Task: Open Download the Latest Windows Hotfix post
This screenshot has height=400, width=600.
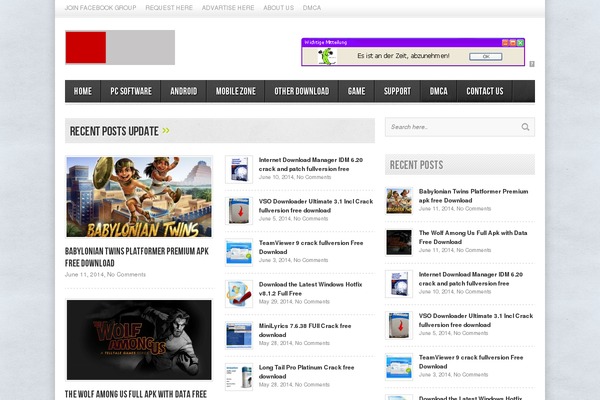Action: [310, 289]
